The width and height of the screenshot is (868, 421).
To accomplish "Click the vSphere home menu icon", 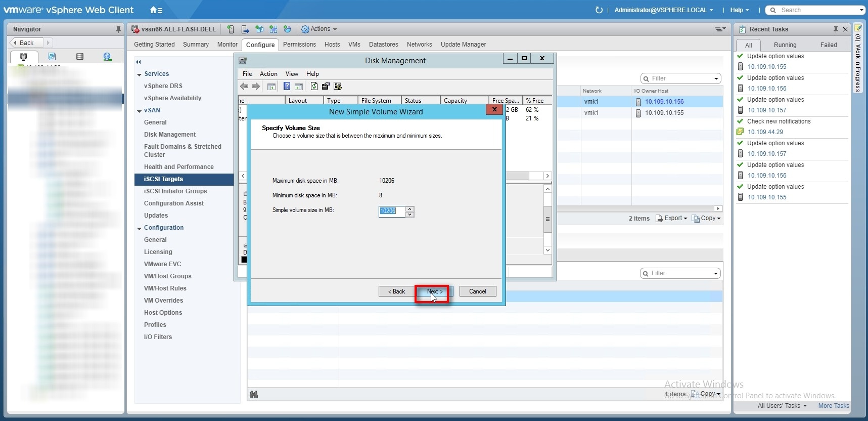I will [x=156, y=10].
